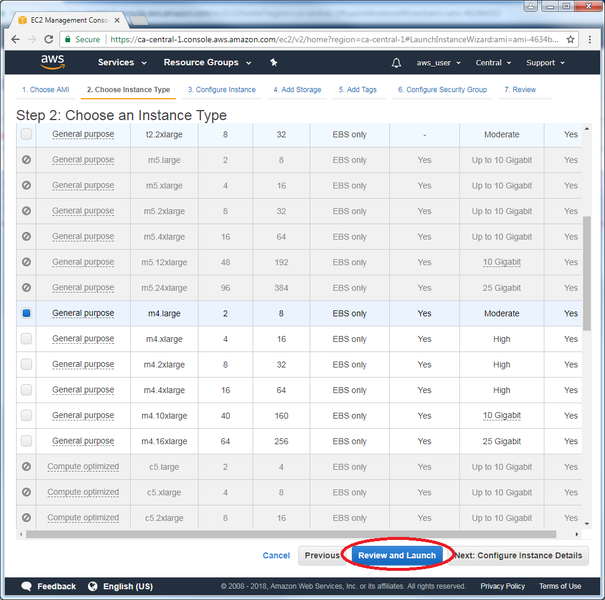Click the browser address bar URL
Viewport: 605px width, 600px height.
point(334,39)
